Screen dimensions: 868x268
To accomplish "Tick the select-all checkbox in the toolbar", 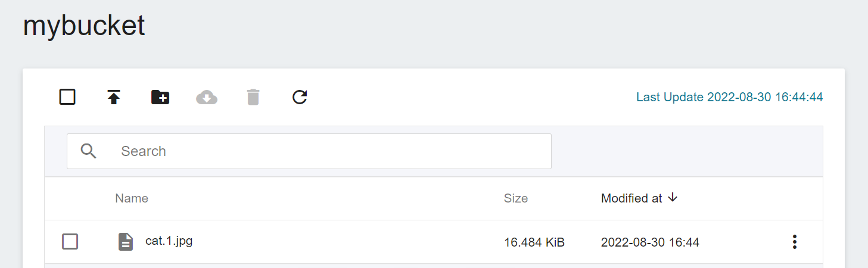I will (x=67, y=96).
